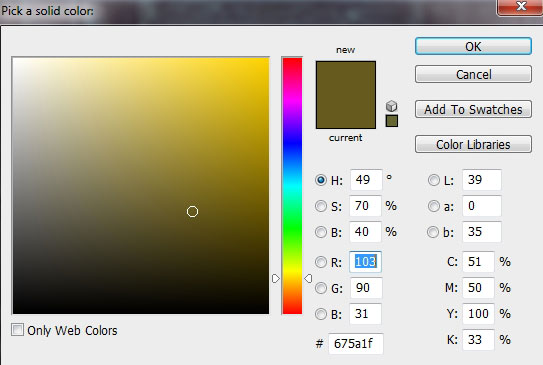Select the blue B radio button
The width and height of the screenshot is (543, 365).
(321, 314)
